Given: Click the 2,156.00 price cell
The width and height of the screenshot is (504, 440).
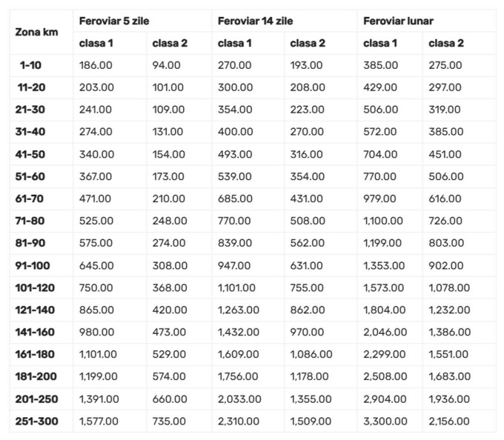Looking at the screenshot, I should coord(449,421).
